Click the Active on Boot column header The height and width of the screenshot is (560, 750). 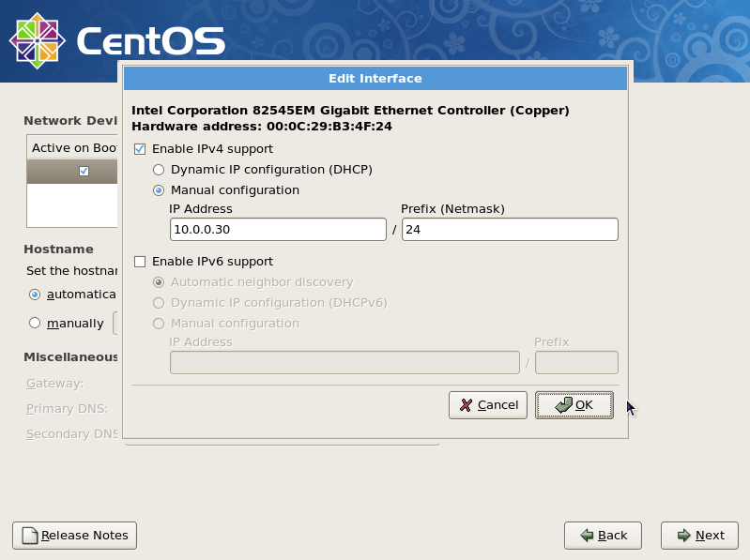tap(74, 148)
